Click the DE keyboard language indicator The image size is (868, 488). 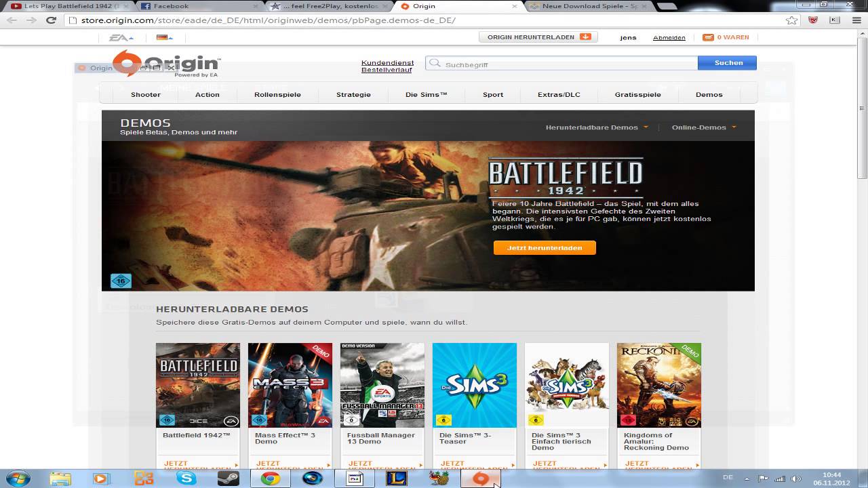(x=728, y=477)
